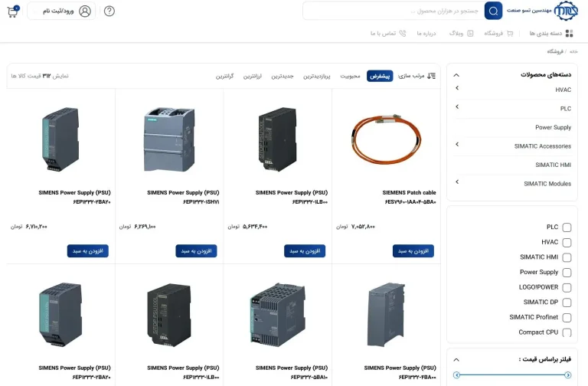588x386 pixels.
Task: Sort products by ارزانترین (cheapest)
Action: (253, 76)
